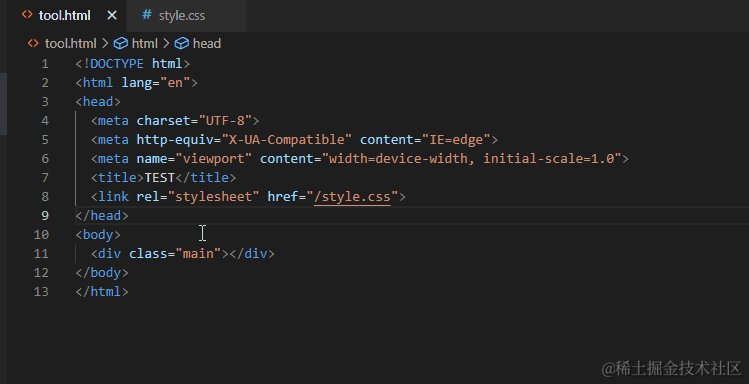
Task: Expand breadcrumb chevron after tool.html
Action: [x=105, y=43]
